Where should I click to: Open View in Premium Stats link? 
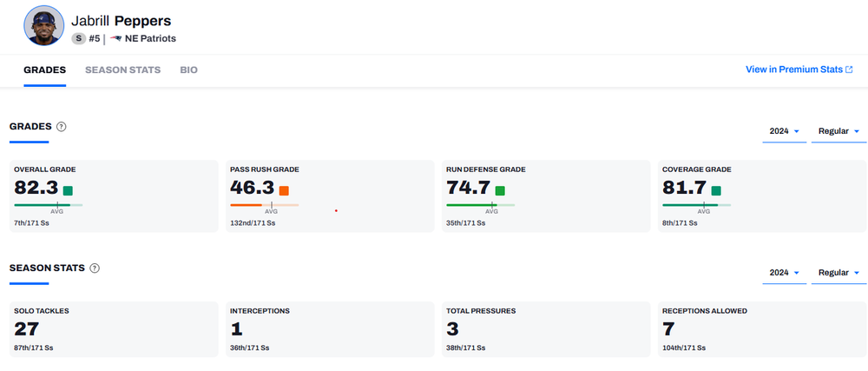793,70
